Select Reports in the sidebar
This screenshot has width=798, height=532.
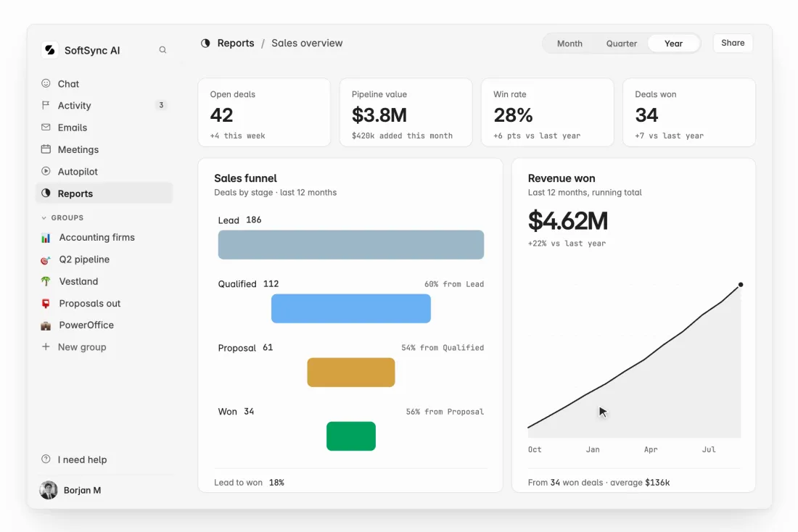[104, 194]
